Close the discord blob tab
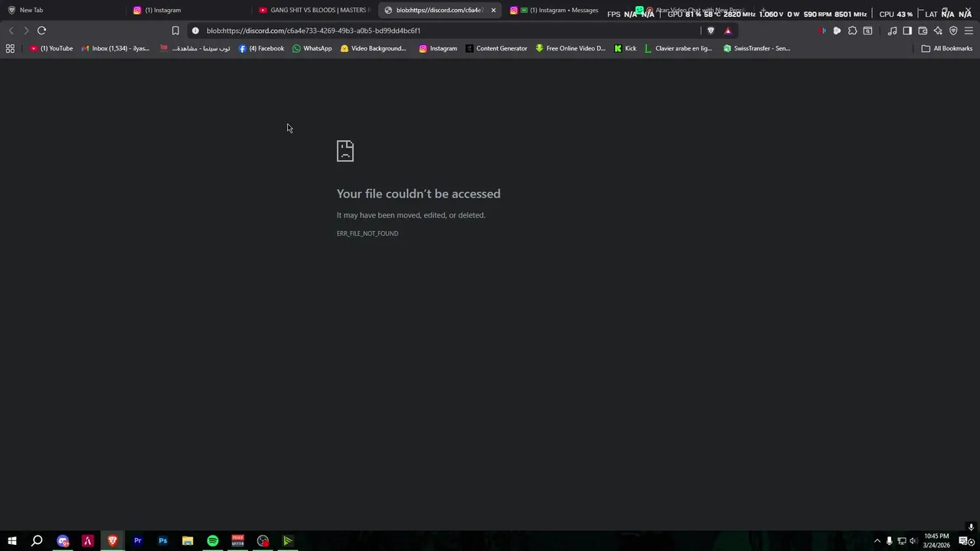The width and height of the screenshot is (980, 551). (493, 10)
